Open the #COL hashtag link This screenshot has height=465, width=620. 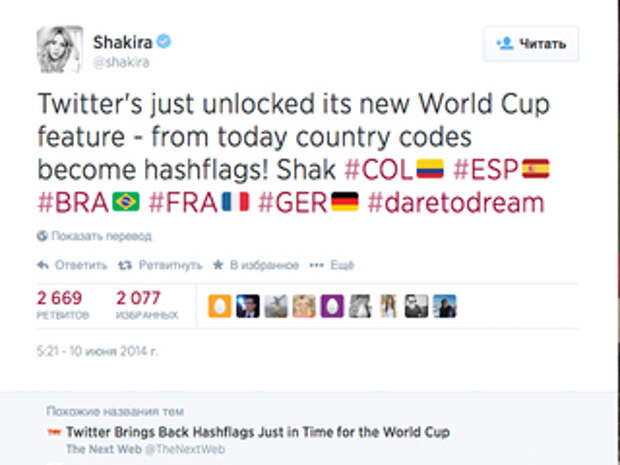379,170
